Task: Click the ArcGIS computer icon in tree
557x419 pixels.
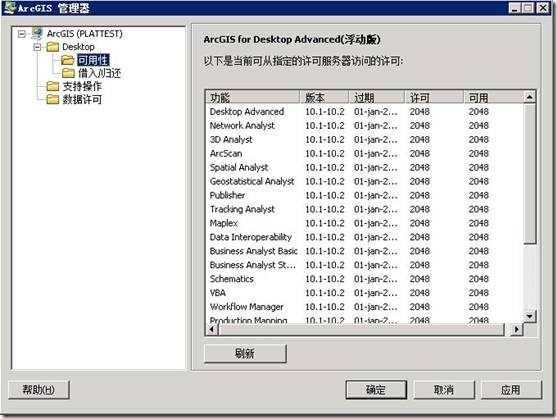Action: tap(37, 34)
